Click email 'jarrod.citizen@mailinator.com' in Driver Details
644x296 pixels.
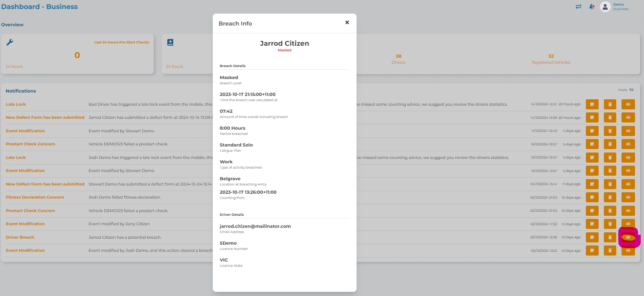tap(255, 226)
